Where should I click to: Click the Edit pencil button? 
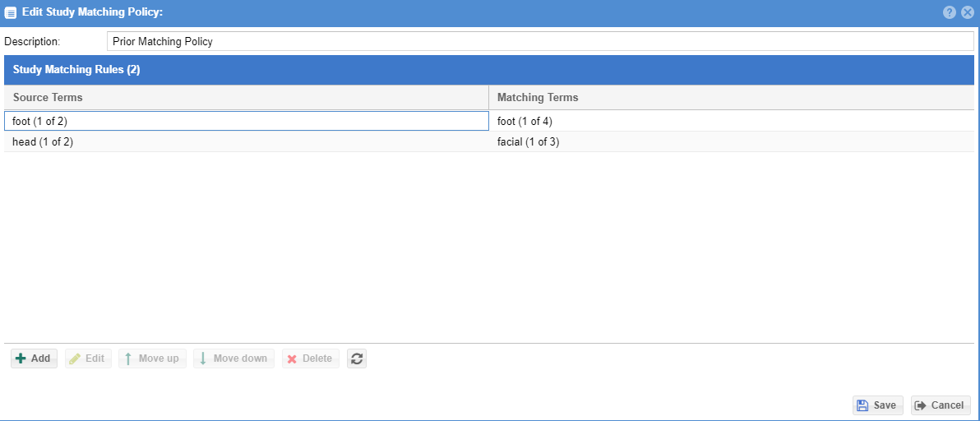click(x=88, y=359)
